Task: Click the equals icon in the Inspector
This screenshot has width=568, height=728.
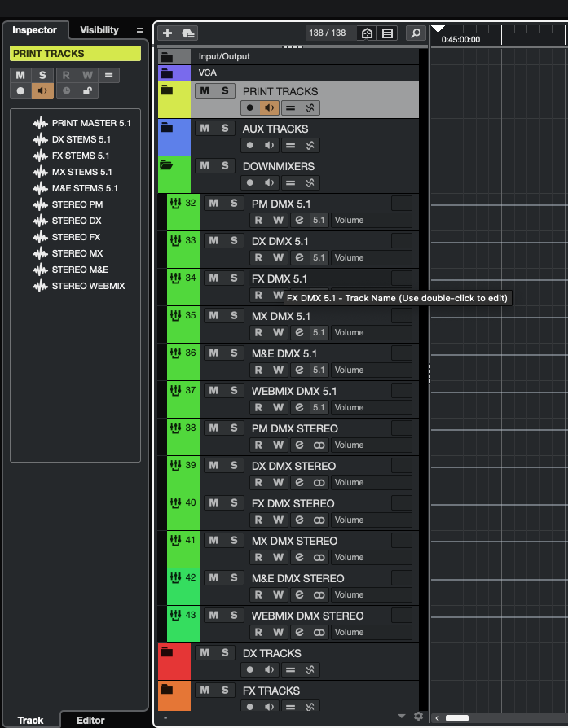Action: (108, 75)
